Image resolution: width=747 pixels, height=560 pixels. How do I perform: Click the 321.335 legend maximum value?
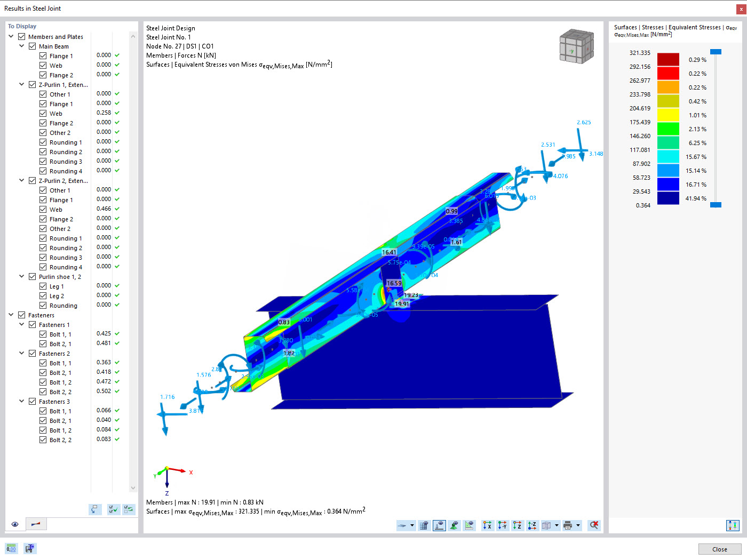tap(640, 53)
